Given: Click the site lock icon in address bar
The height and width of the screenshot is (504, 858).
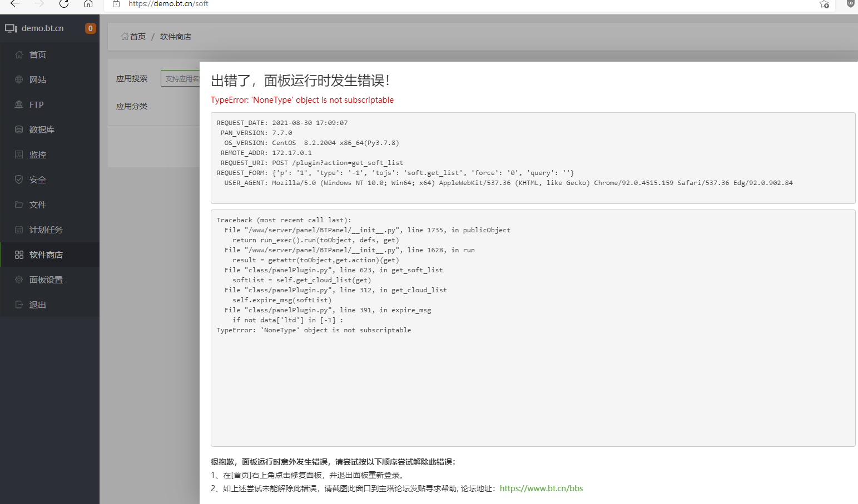Looking at the screenshot, I should tap(116, 4).
